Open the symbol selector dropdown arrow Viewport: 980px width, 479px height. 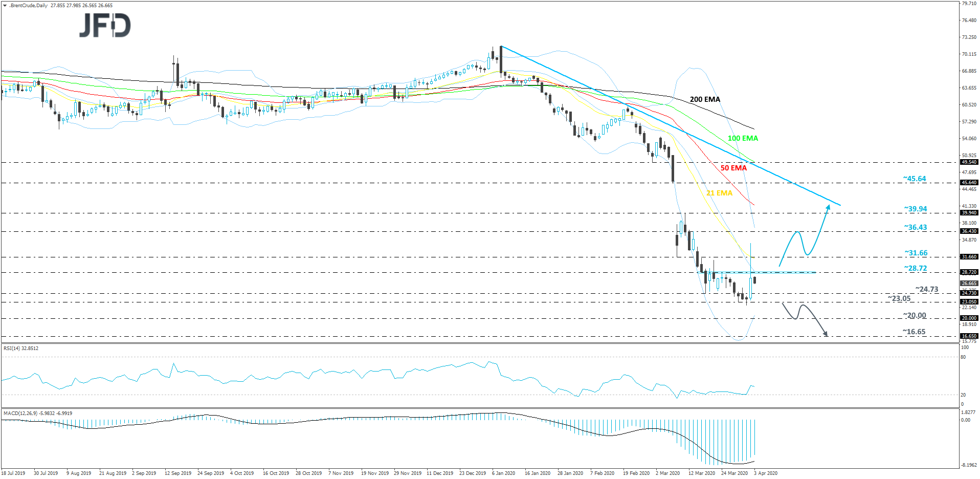pyautogui.click(x=5, y=5)
